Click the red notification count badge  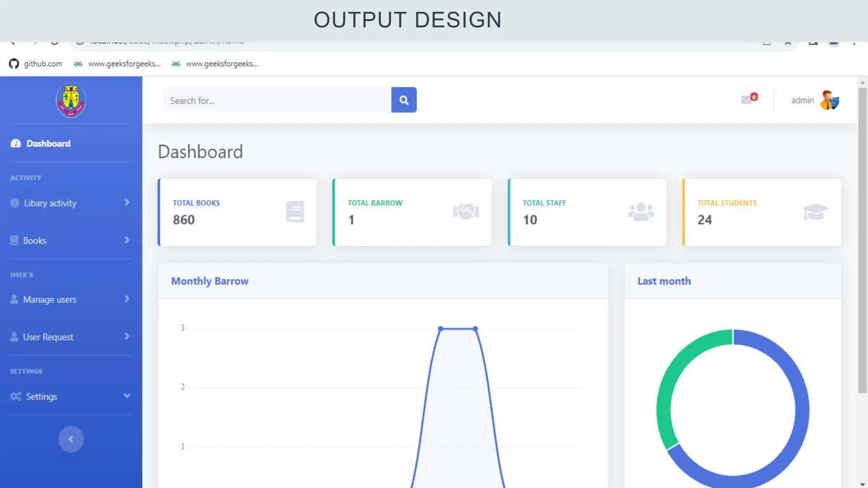[754, 97]
